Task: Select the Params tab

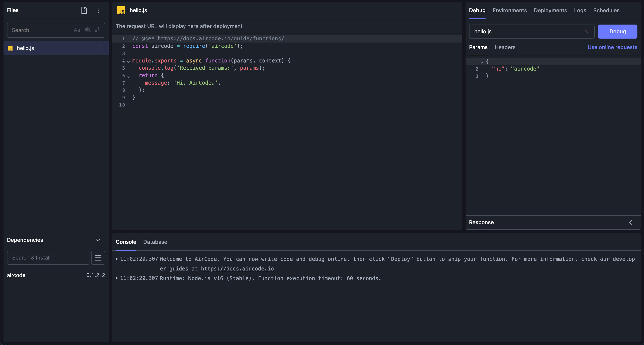Action: [x=478, y=47]
